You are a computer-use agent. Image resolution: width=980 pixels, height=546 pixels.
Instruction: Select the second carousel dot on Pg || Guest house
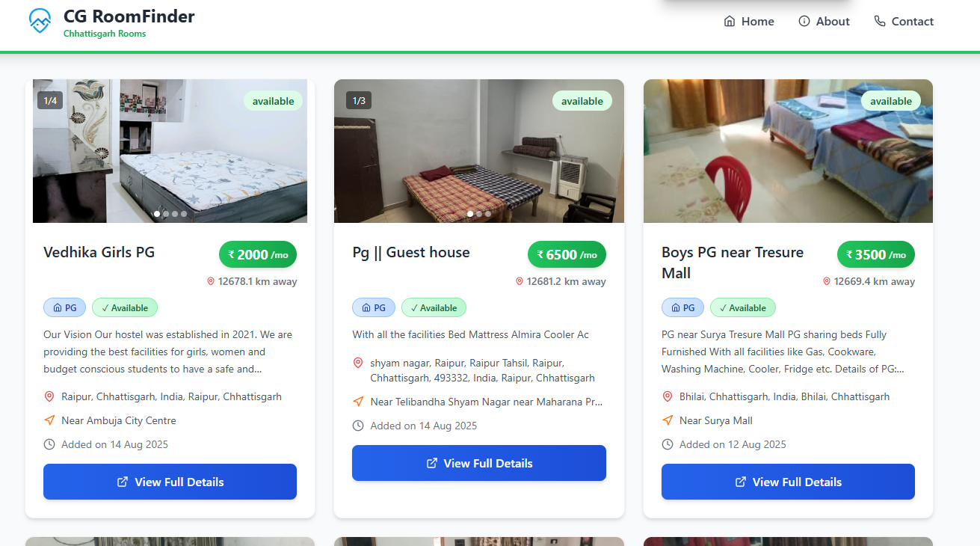[478, 213]
